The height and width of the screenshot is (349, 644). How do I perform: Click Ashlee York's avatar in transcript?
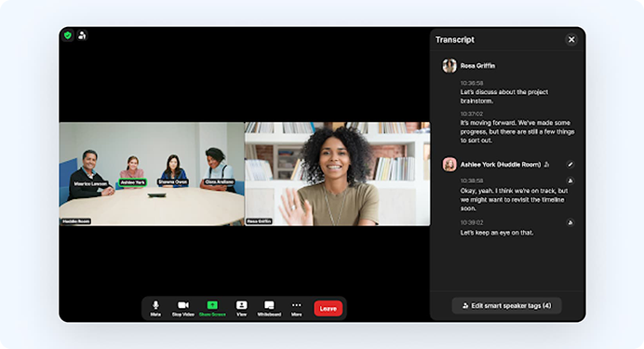[449, 164]
